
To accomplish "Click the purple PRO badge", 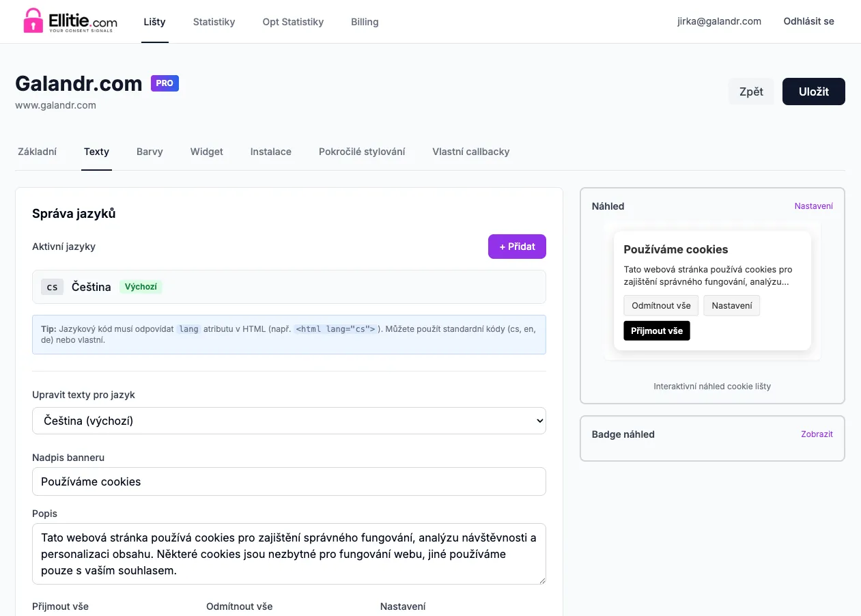I will point(165,83).
